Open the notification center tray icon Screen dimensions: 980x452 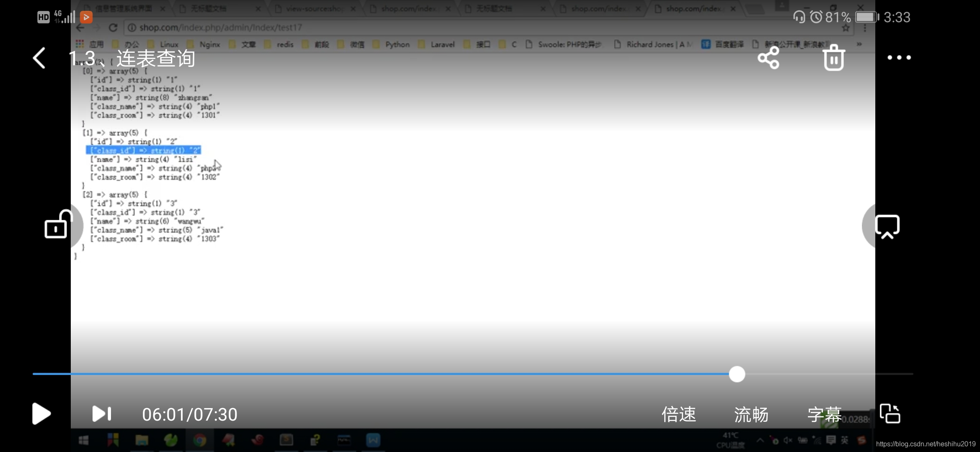pos(831,440)
